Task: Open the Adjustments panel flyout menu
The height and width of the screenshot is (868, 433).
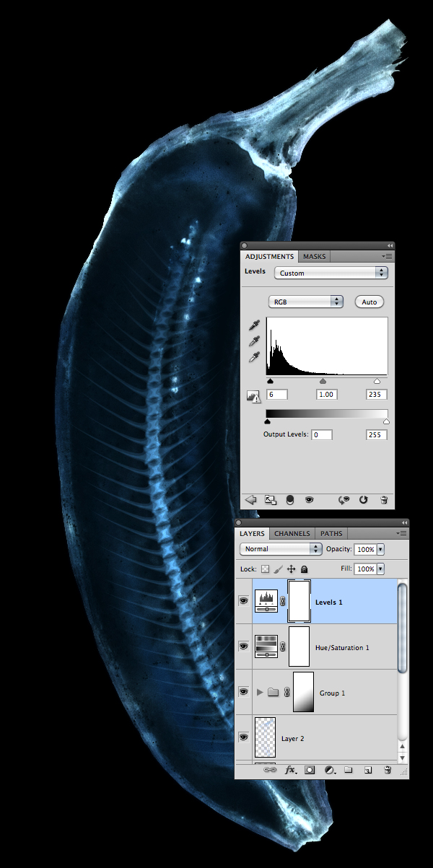Action: (388, 256)
